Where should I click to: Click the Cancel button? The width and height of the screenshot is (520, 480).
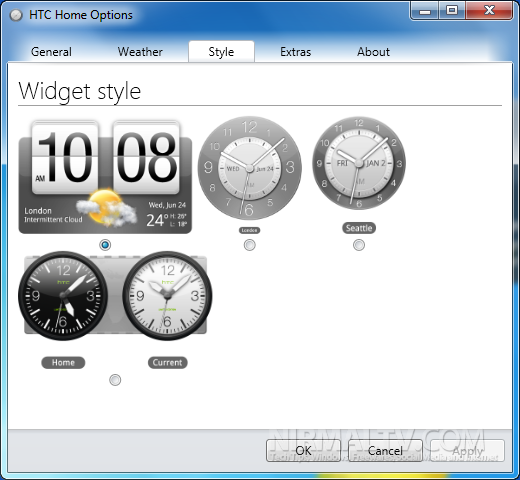coord(385,451)
